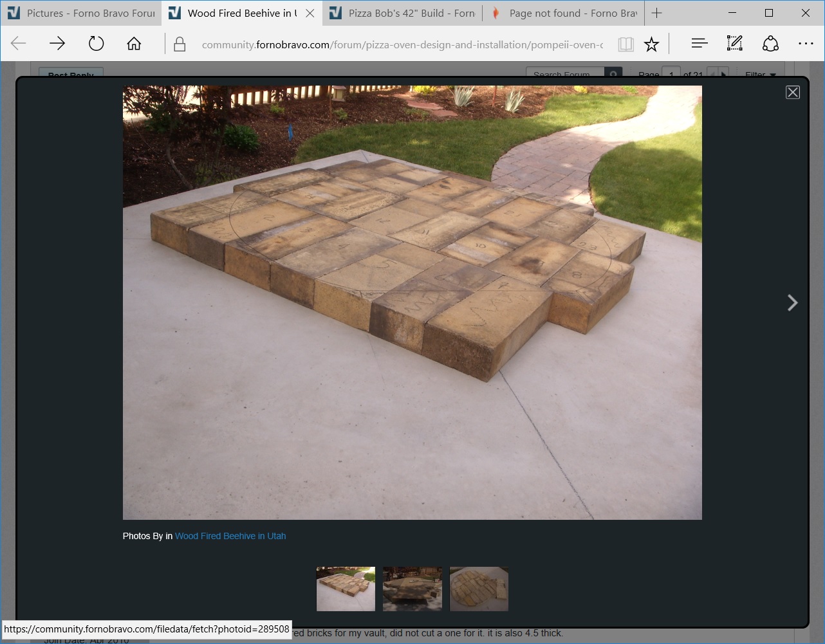Open the Make a Web Note icon
The width and height of the screenshot is (825, 644).
pos(734,44)
